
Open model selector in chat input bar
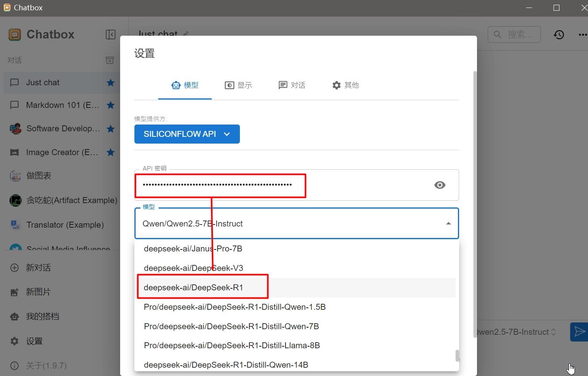[516, 332]
